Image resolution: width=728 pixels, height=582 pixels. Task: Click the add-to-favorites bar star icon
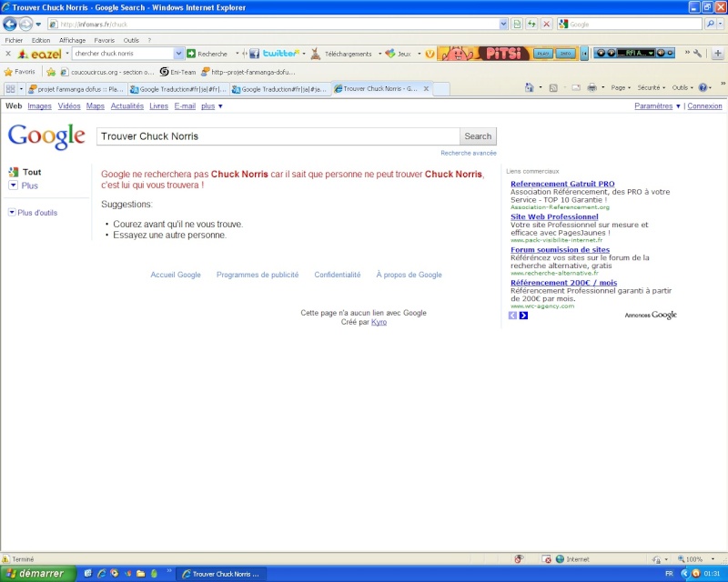point(51,72)
